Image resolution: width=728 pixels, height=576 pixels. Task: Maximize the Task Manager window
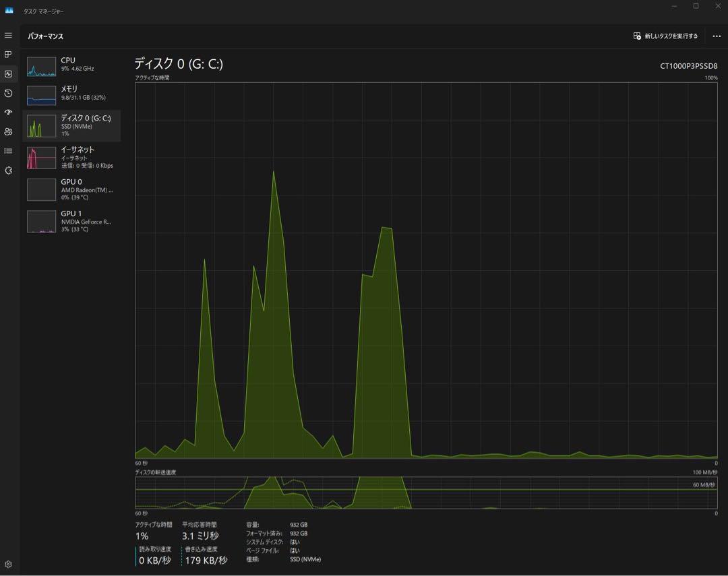point(696,6)
